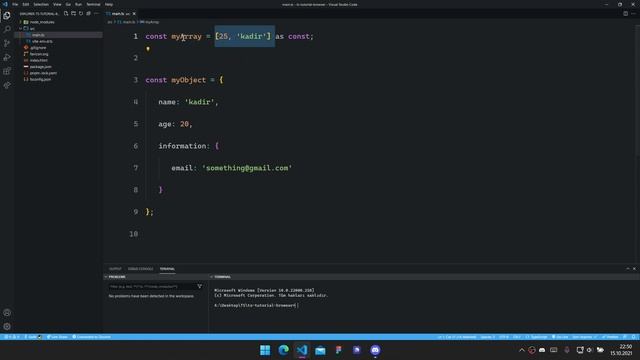Open Discord from taskbar

[375, 350]
